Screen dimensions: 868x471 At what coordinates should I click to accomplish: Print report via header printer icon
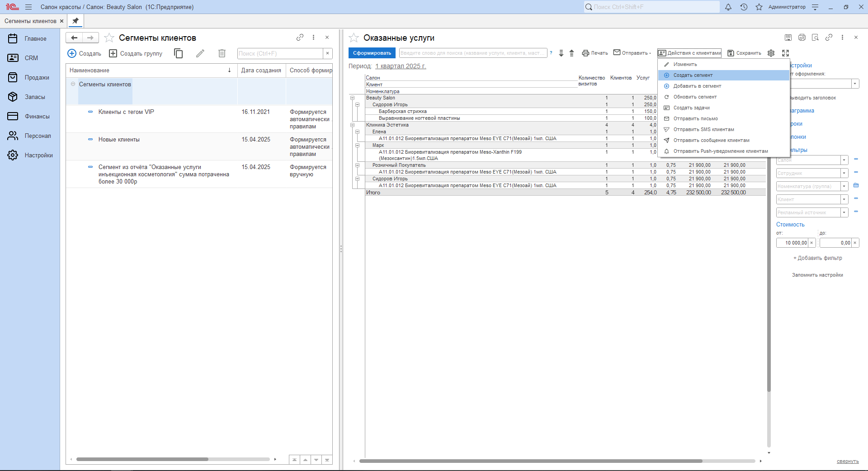coord(802,38)
